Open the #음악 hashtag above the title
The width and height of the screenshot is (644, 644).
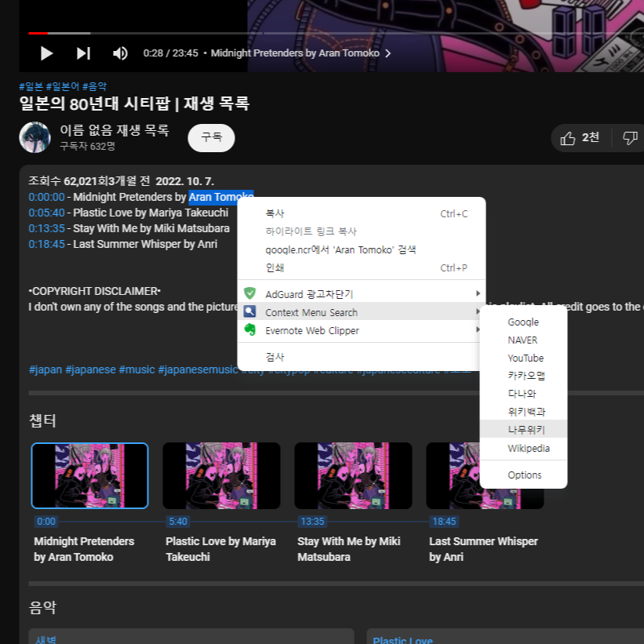[94, 86]
